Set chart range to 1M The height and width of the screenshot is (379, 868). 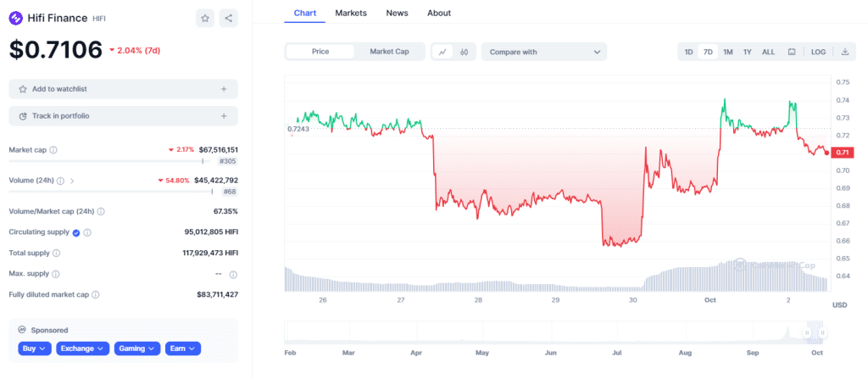pos(728,52)
